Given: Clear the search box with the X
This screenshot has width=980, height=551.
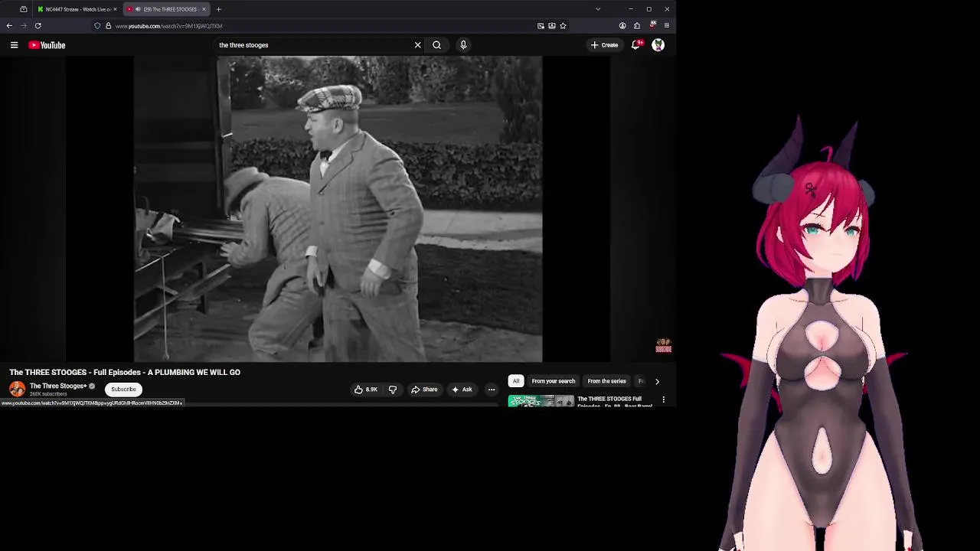Looking at the screenshot, I should [x=417, y=45].
